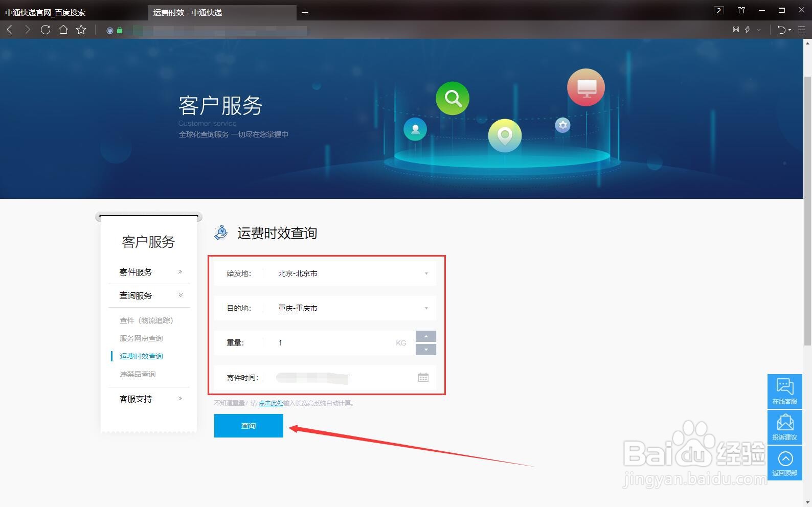Click the undo closed-tab icon
Viewport: 812px width, 507px height.
tap(781, 30)
